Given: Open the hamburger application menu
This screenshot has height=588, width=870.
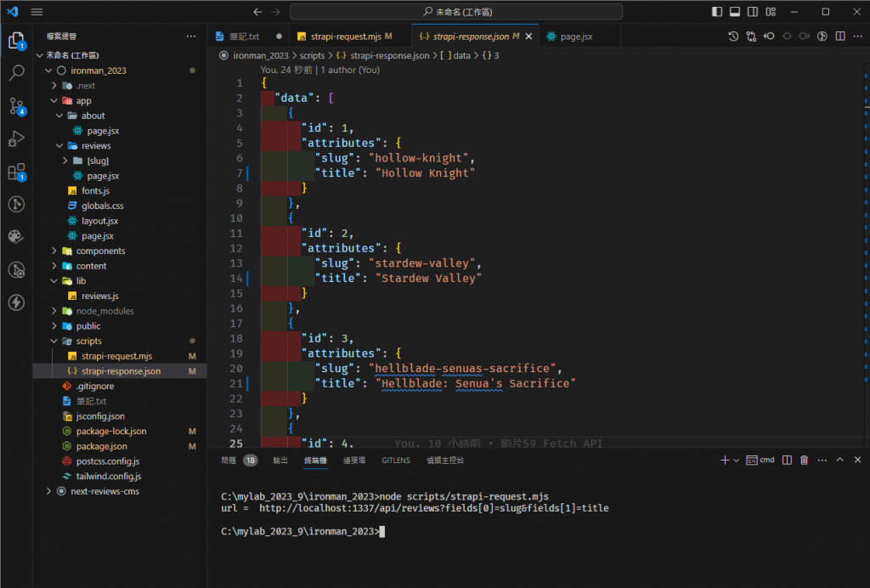Looking at the screenshot, I should point(37,12).
